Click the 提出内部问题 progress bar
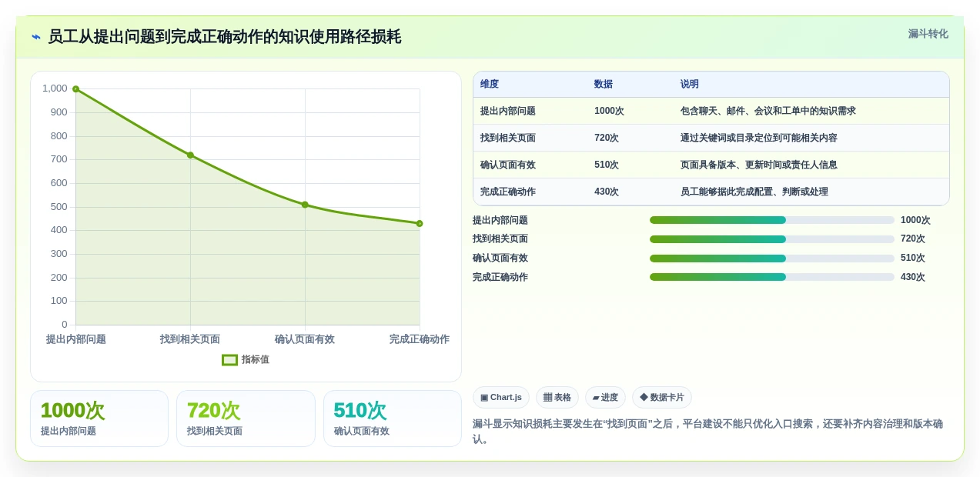Screen dimensions: 980x477 (772, 220)
